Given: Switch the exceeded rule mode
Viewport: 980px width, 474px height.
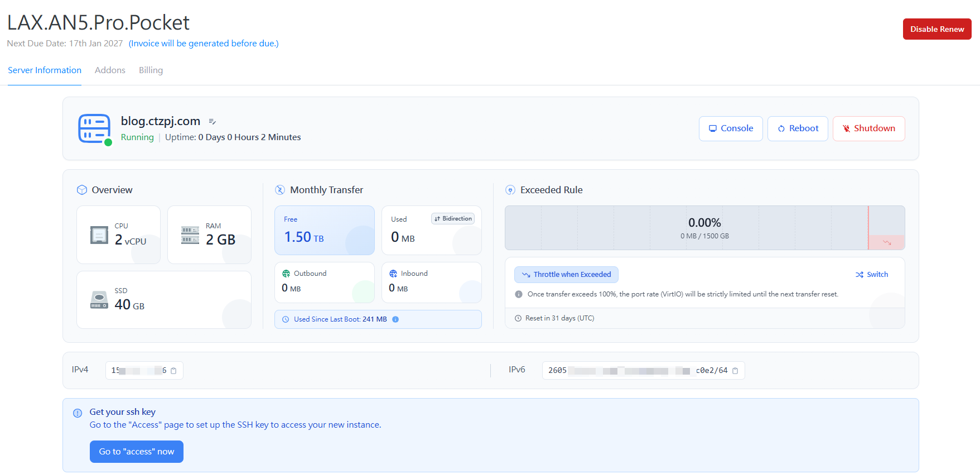Looking at the screenshot, I should point(871,275).
